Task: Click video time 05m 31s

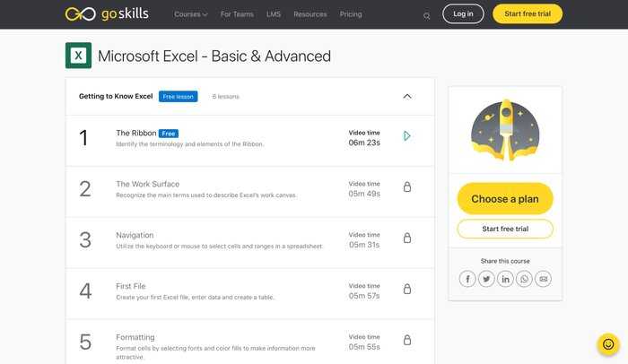Action: point(364,245)
